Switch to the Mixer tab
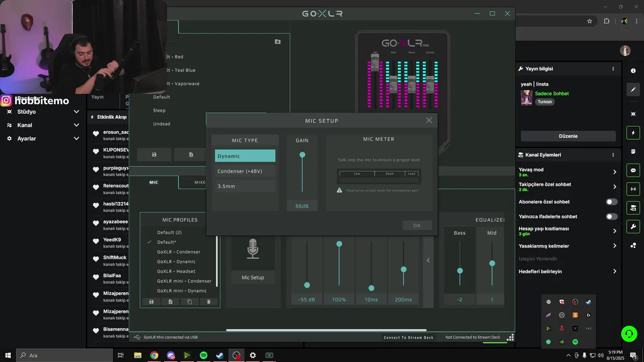 click(x=200, y=182)
